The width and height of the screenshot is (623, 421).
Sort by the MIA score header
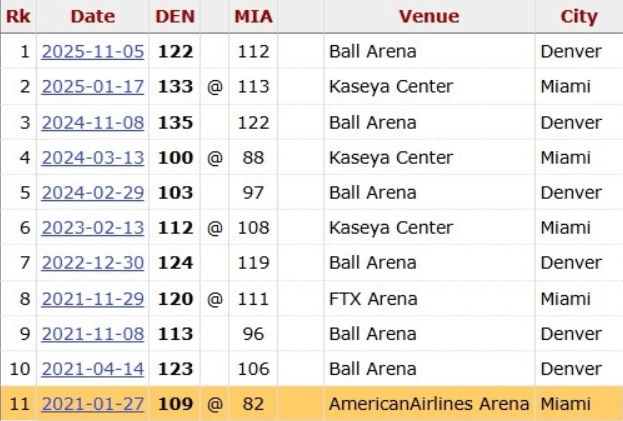254,16
